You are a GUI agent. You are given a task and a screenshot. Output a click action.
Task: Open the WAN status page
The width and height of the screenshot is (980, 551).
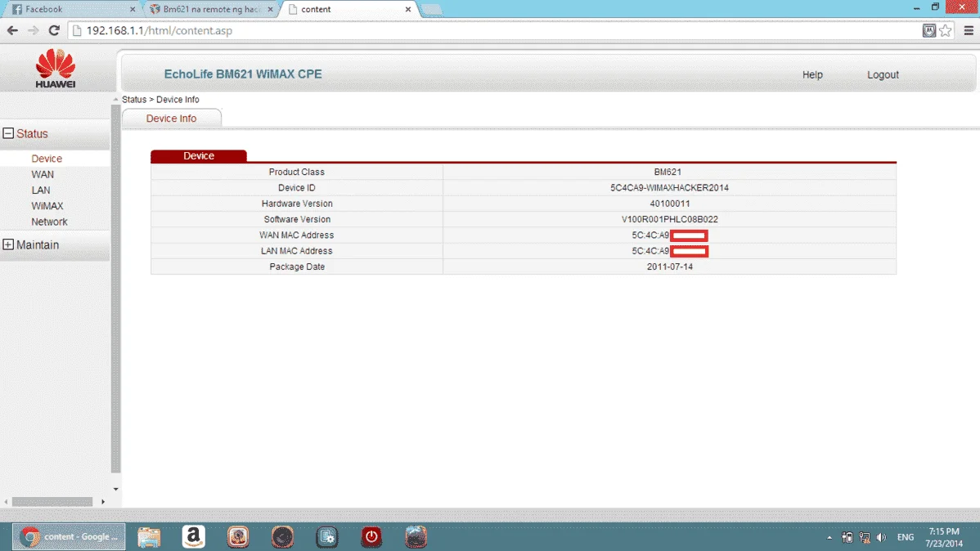tap(43, 174)
